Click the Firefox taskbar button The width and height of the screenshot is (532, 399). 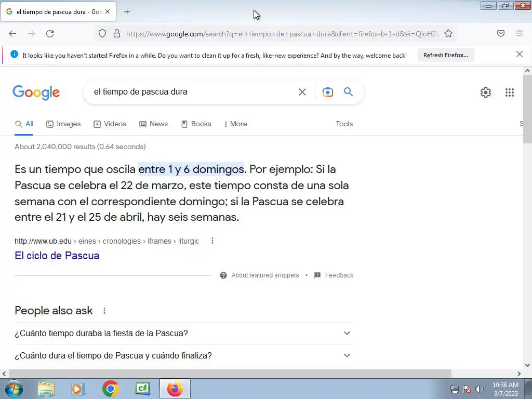pyautogui.click(x=175, y=389)
